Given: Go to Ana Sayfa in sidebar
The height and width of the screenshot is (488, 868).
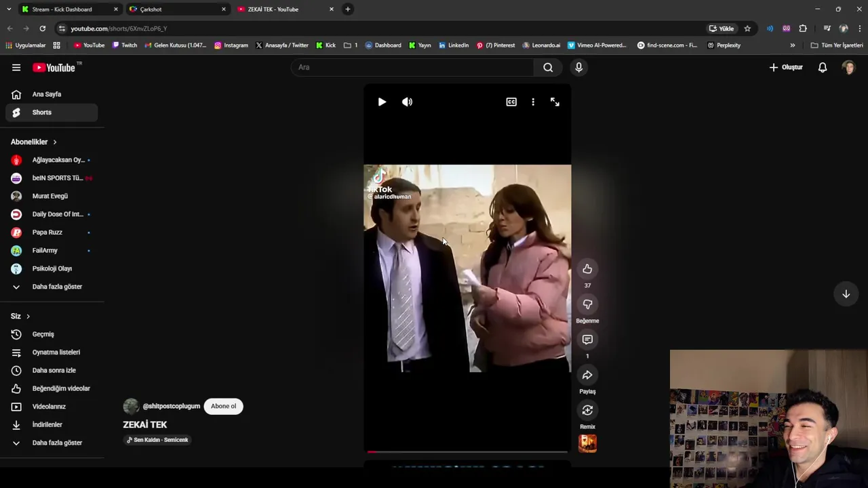Looking at the screenshot, I should point(52,94).
